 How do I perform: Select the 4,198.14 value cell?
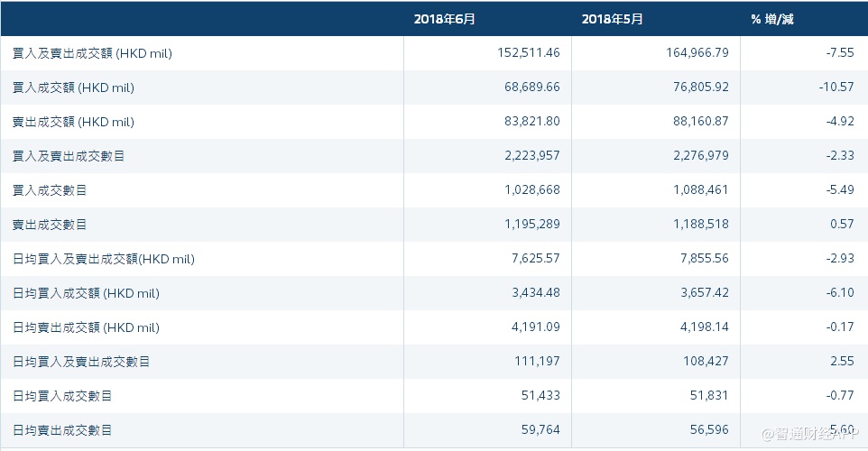[706, 327]
